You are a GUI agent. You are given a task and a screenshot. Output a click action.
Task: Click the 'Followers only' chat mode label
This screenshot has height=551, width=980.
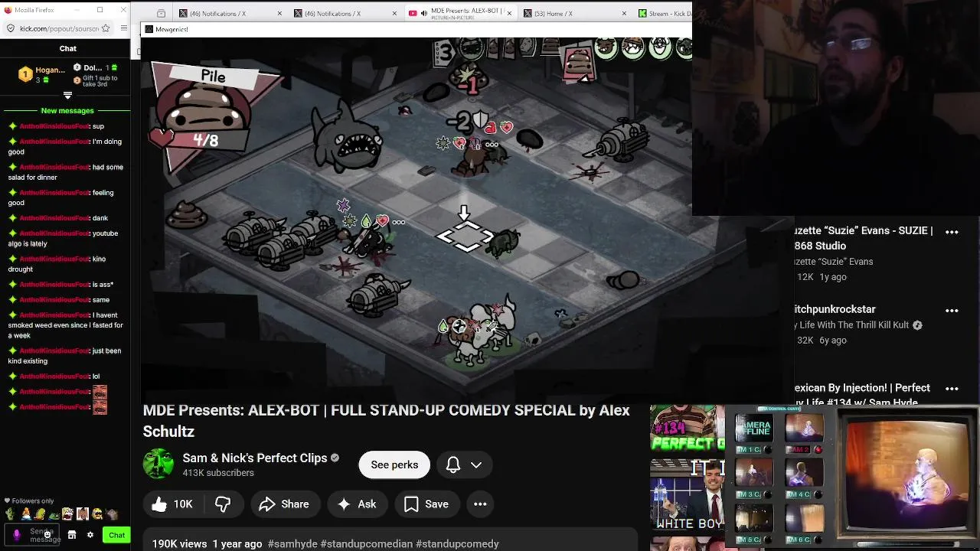(29, 500)
